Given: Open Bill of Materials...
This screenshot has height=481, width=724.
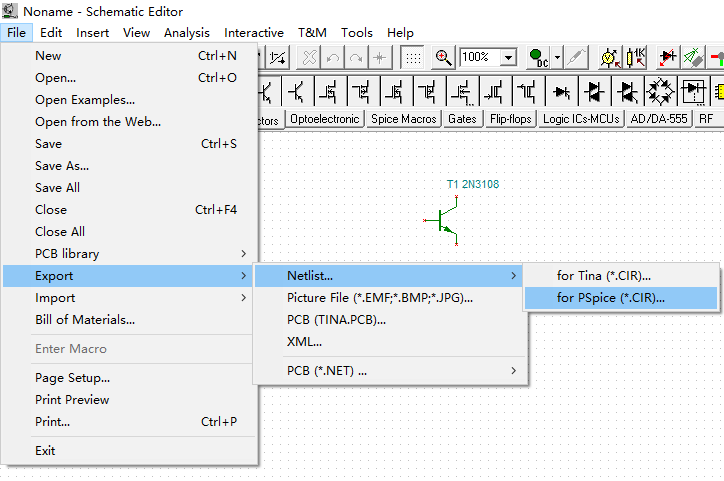Looking at the screenshot, I should tap(129, 320).
